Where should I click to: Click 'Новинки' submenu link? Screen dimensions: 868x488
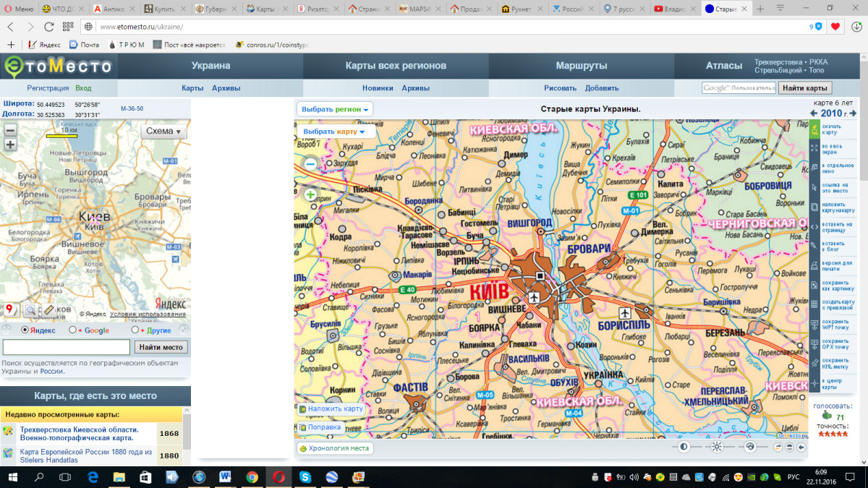[378, 88]
